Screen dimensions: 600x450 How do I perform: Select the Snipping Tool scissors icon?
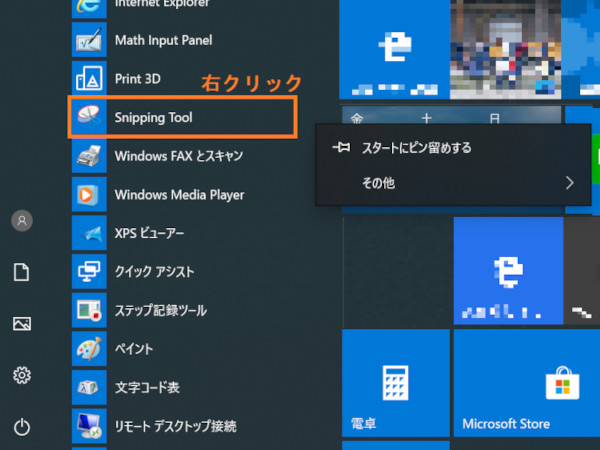pyautogui.click(x=89, y=117)
